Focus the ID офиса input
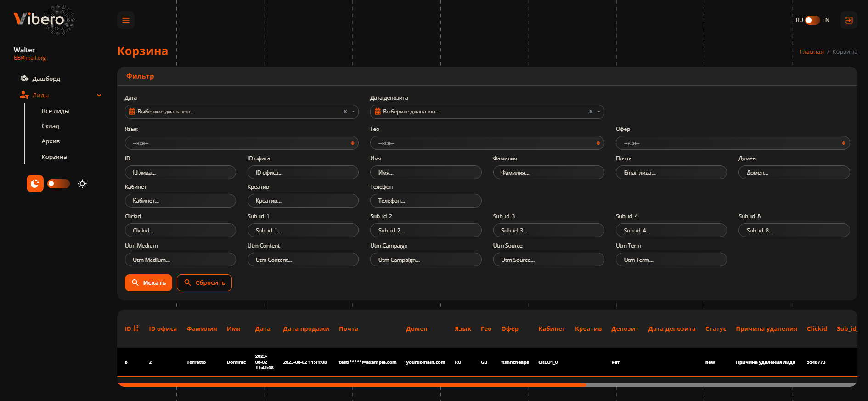 tap(303, 173)
